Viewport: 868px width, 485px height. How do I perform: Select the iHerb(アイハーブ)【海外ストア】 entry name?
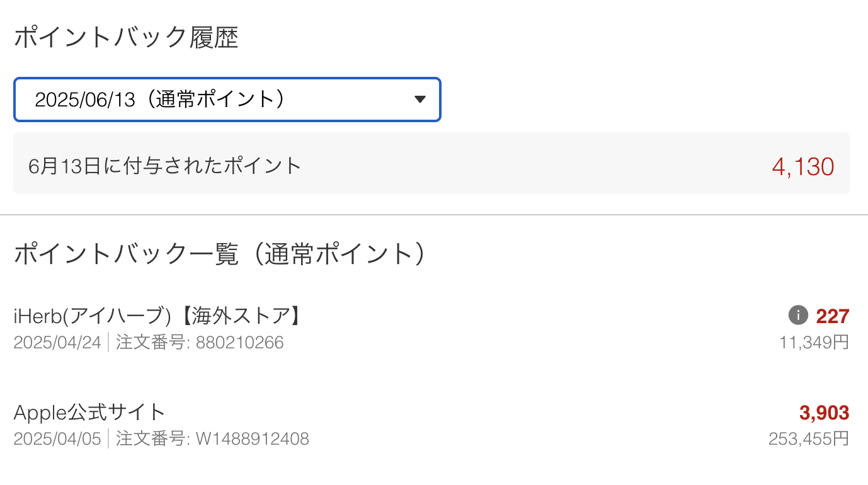158,316
